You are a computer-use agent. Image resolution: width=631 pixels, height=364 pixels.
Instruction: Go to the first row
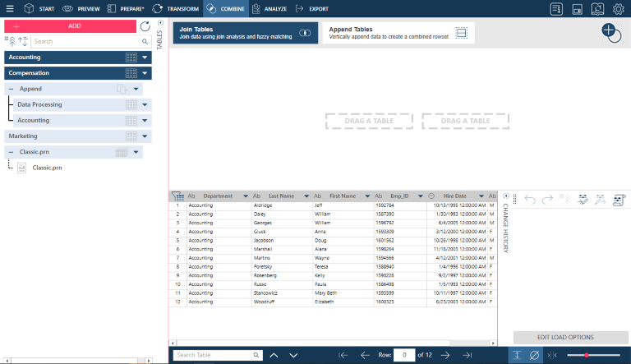click(343, 355)
